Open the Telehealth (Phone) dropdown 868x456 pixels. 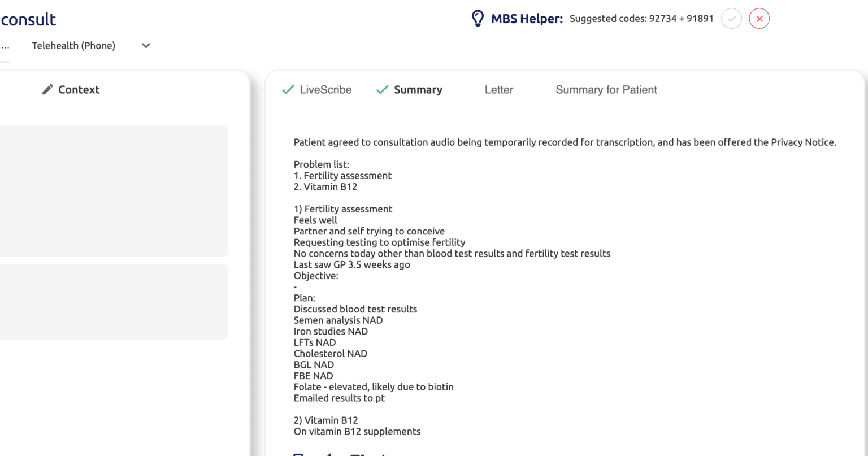(74, 46)
